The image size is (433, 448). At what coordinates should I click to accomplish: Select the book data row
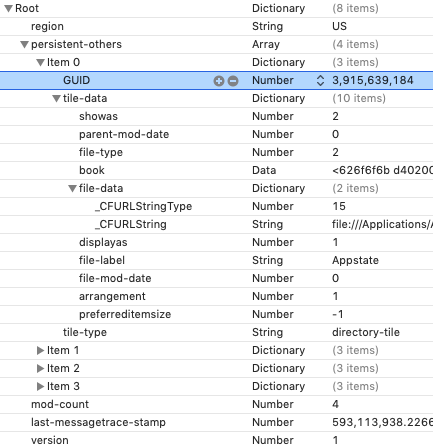(x=216, y=170)
